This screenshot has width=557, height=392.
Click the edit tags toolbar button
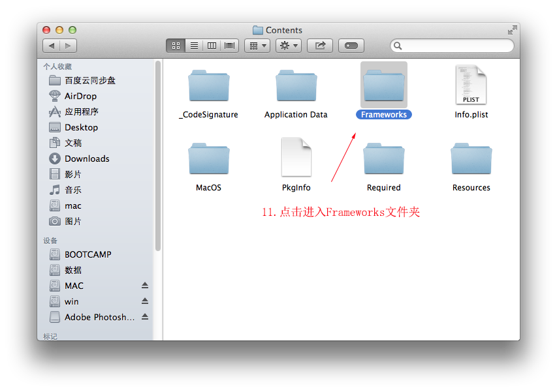pos(351,46)
